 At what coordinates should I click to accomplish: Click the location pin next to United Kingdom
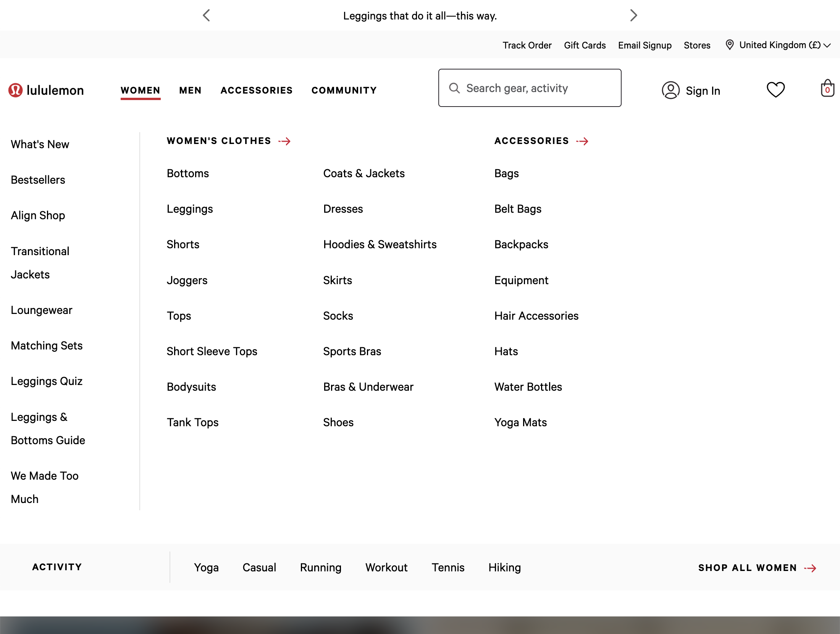729,45
